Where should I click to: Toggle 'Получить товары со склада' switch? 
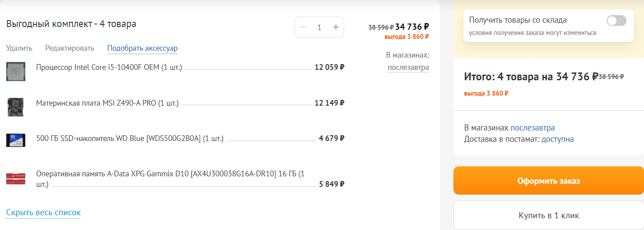click(x=616, y=21)
